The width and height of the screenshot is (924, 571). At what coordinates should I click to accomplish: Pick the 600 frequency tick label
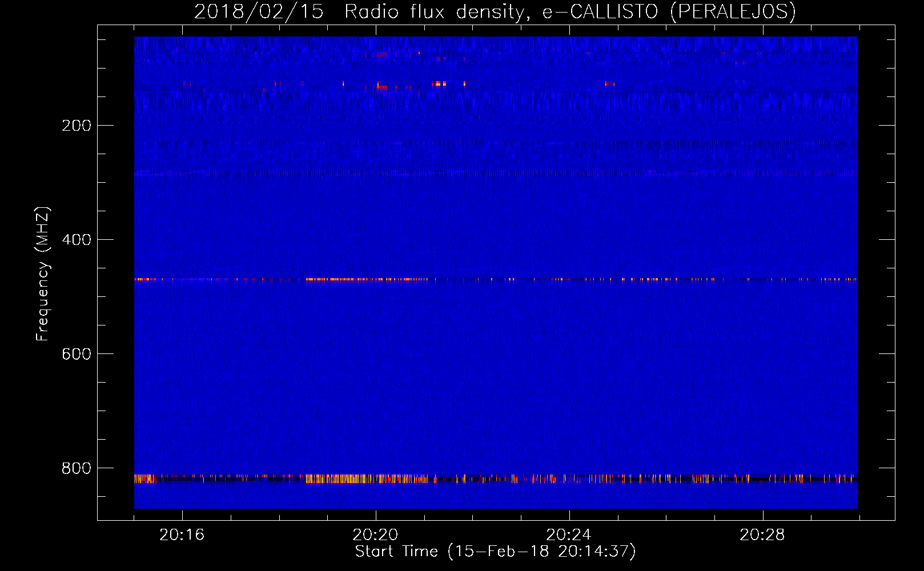coord(77,354)
